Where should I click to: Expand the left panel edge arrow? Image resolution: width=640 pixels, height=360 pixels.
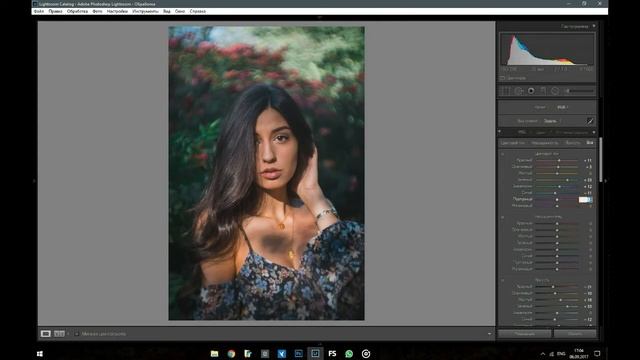(34, 181)
